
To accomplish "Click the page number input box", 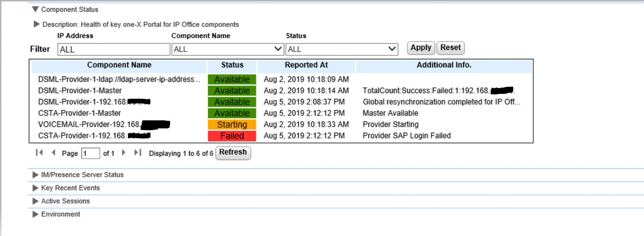I will click(x=90, y=153).
